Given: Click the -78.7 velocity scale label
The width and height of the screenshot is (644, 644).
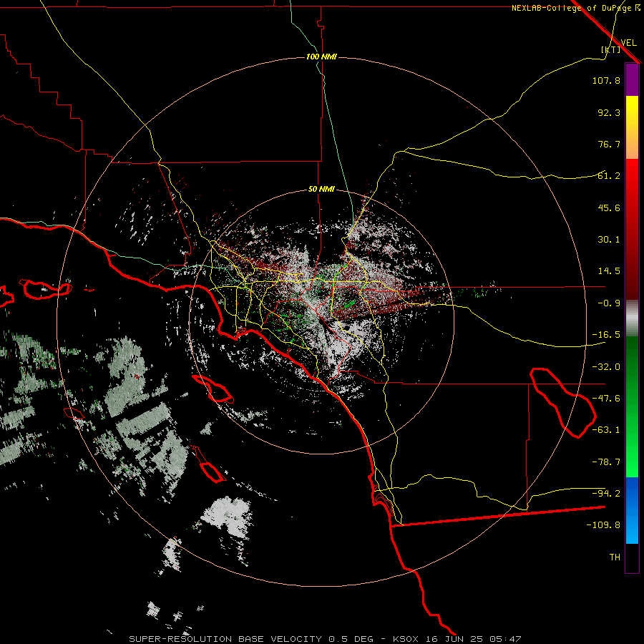Looking at the screenshot, I should pos(606,462).
